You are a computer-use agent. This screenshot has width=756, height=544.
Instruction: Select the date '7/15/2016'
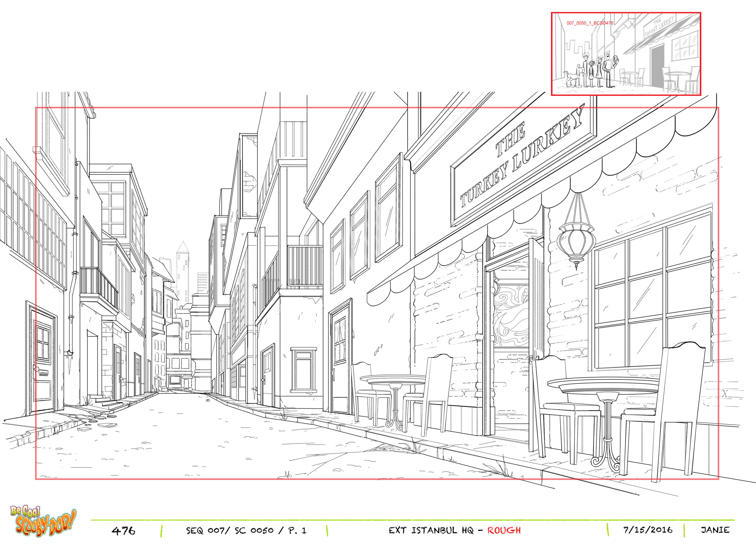(648, 530)
